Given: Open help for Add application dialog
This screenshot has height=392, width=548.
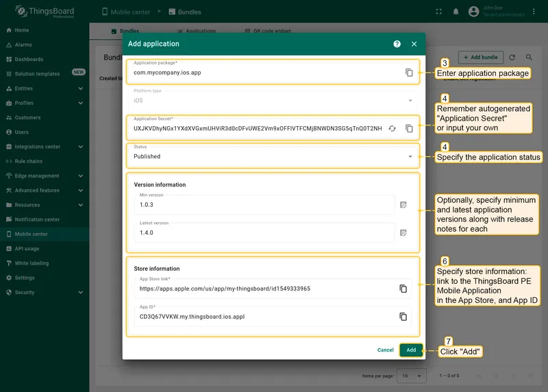Looking at the screenshot, I should click(x=397, y=44).
